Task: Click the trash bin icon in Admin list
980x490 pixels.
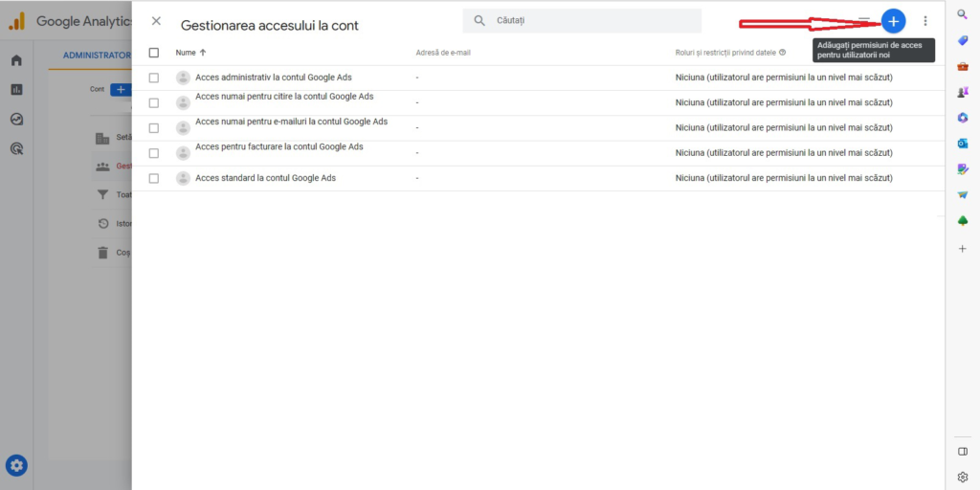Action: [102, 253]
